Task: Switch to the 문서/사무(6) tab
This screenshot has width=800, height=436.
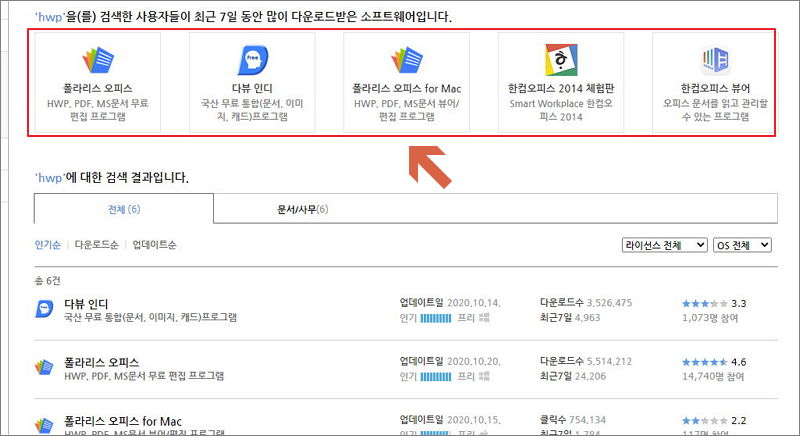Action: [x=303, y=209]
